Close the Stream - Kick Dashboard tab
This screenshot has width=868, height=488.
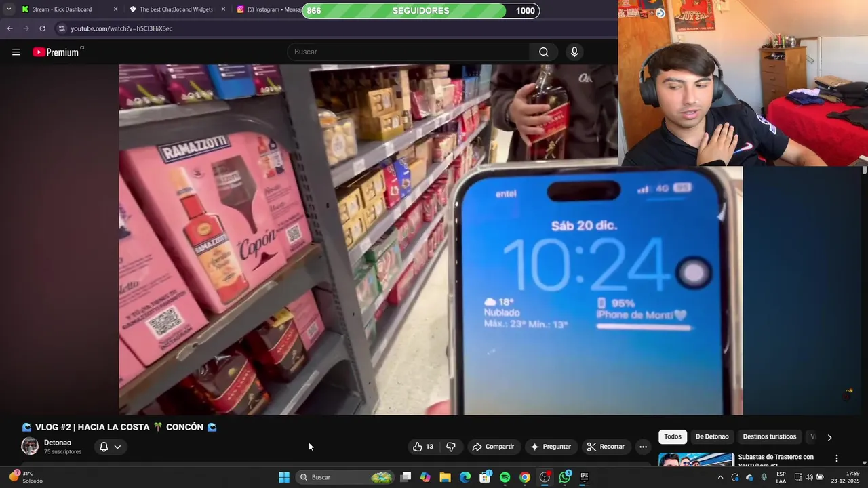pos(115,9)
